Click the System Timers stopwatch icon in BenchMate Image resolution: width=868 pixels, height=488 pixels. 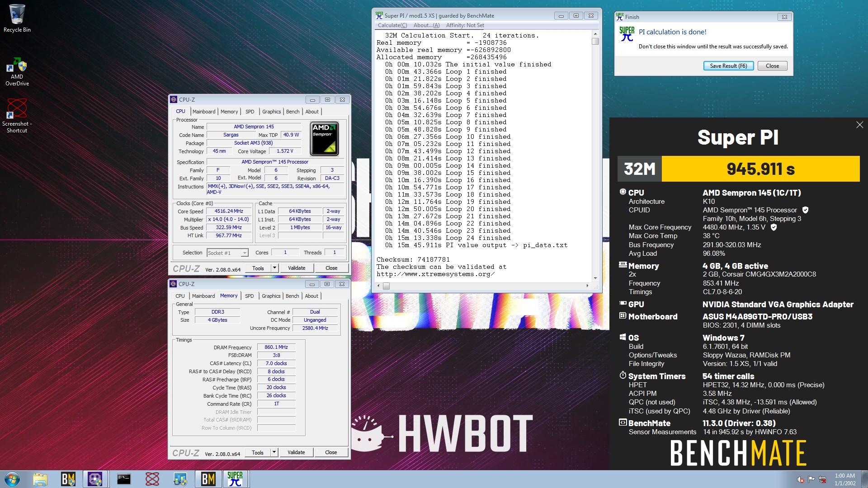coord(623,375)
